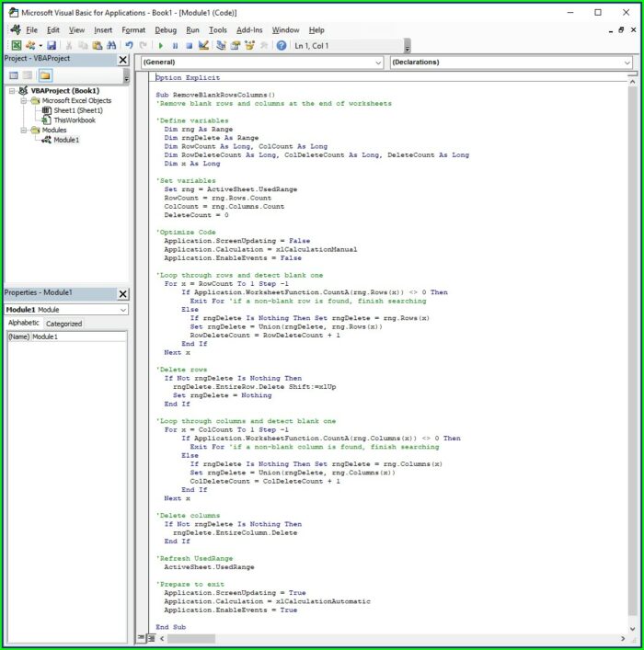Click the vertical scrollbar down arrow

click(632, 629)
